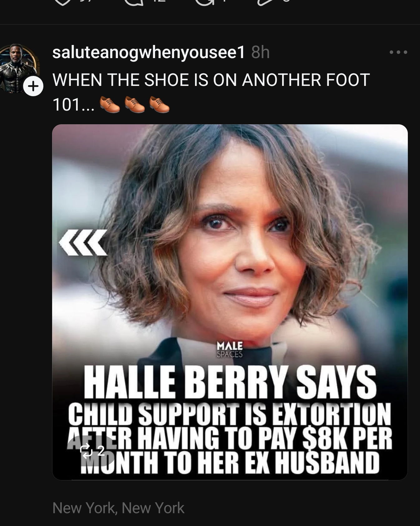Open the Halle Berry post image
The height and width of the screenshot is (526, 420).
(x=230, y=302)
